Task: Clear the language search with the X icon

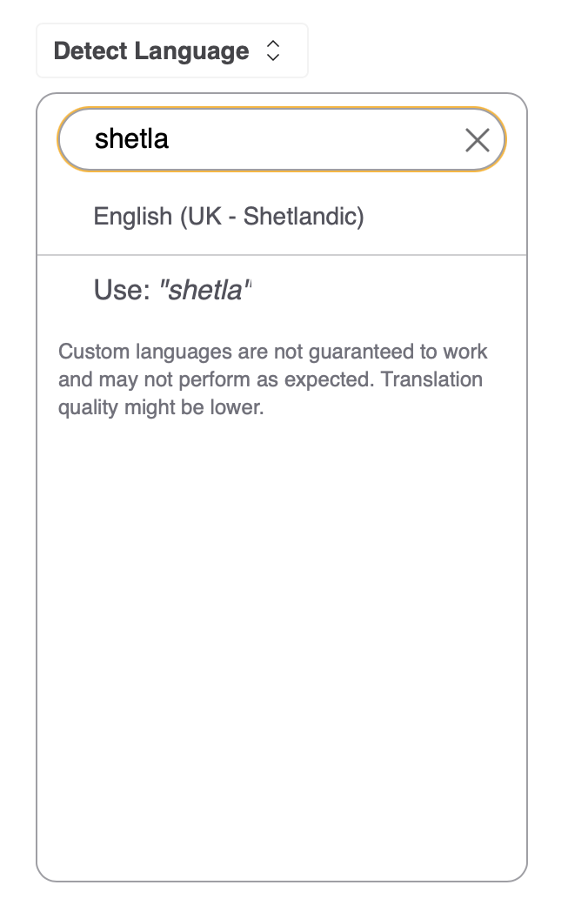Action: coord(477,140)
